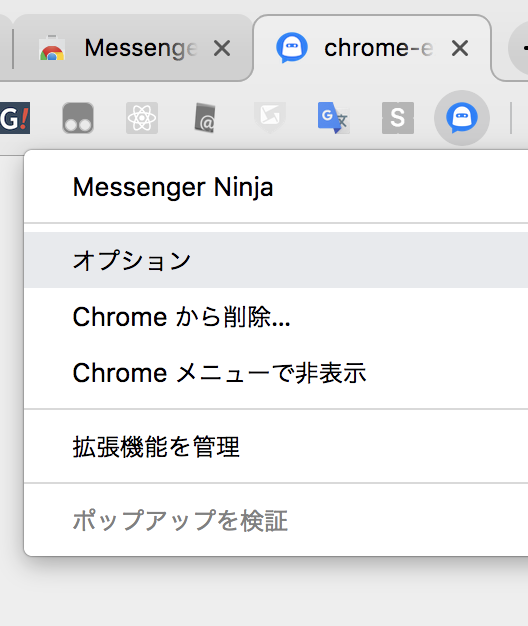This screenshot has width=528, height=626.
Task: Click the gray shield extension icon
Action: [x=270, y=117]
